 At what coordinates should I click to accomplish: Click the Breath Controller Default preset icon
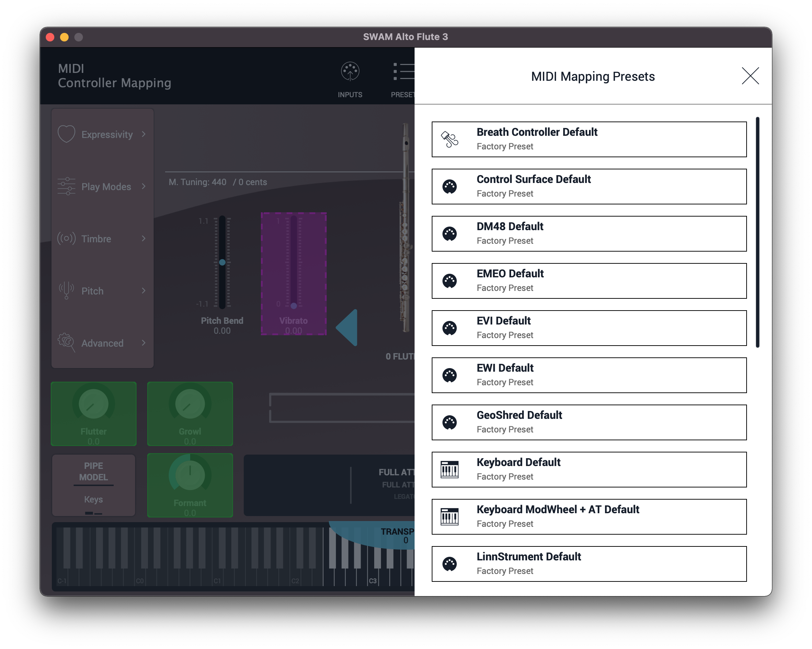pyautogui.click(x=450, y=139)
